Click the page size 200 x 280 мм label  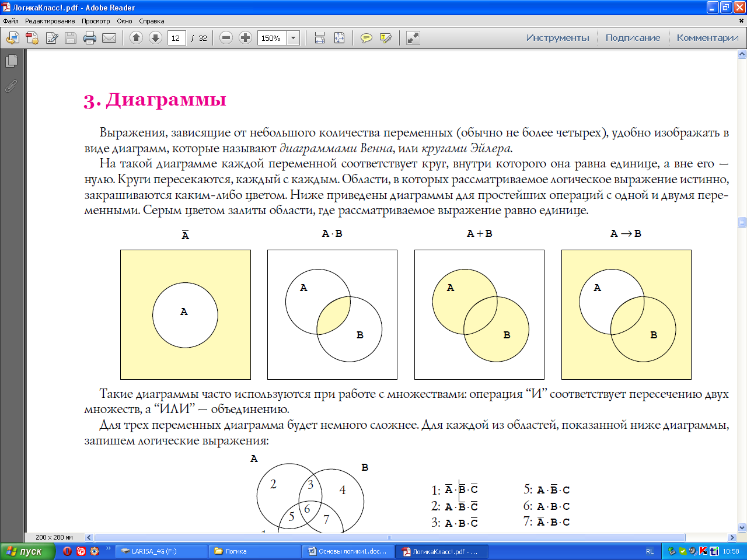click(54, 537)
